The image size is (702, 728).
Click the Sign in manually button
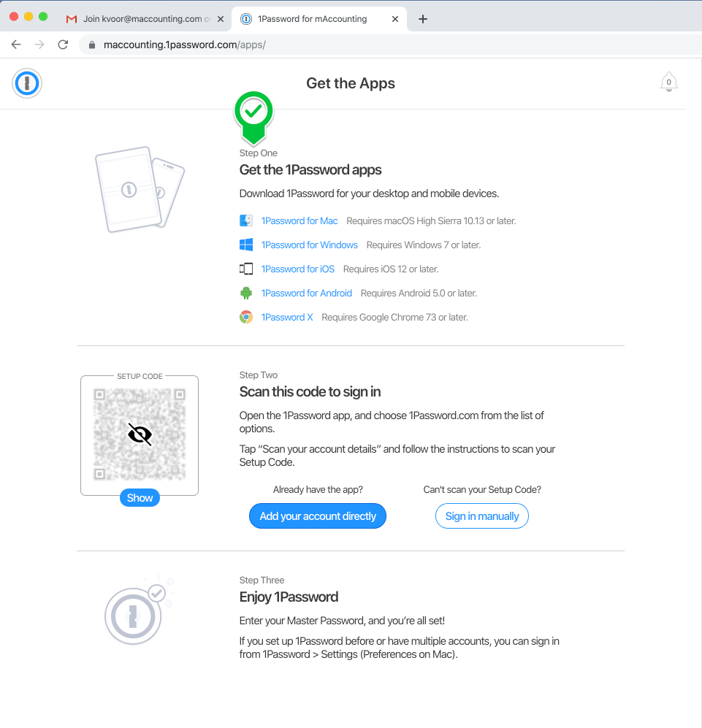(x=482, y=516)
